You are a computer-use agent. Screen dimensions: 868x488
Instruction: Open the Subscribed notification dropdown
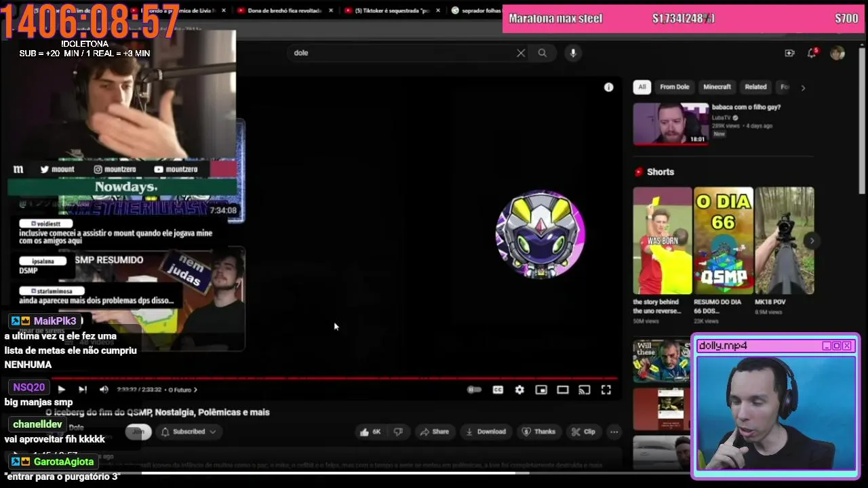[x=189, y=432]
